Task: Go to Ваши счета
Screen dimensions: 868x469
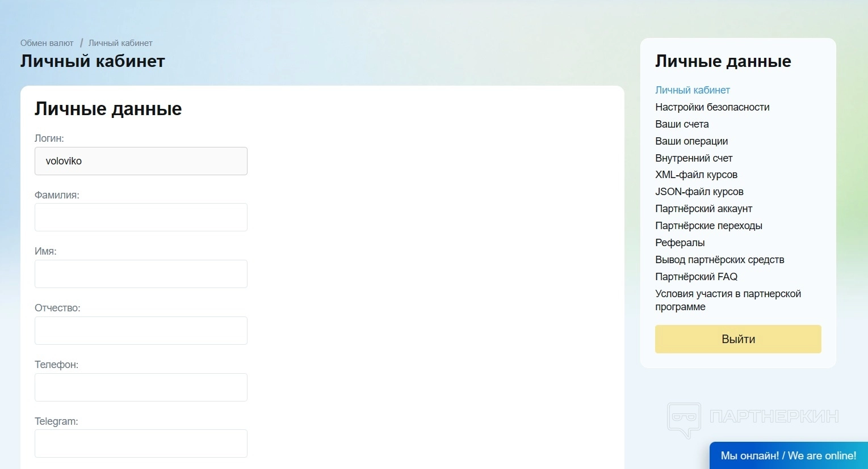Action: [x=682, y=124]
